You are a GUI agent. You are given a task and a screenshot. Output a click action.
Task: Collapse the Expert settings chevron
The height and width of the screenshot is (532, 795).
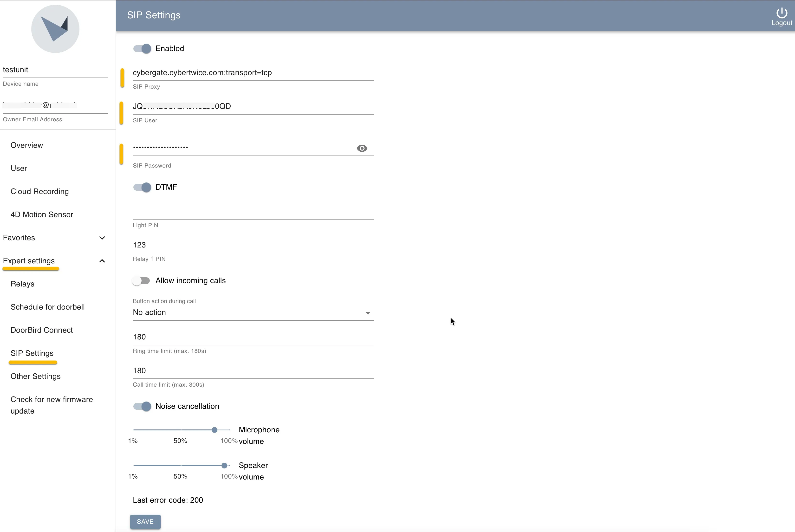(x=102, y=261)
